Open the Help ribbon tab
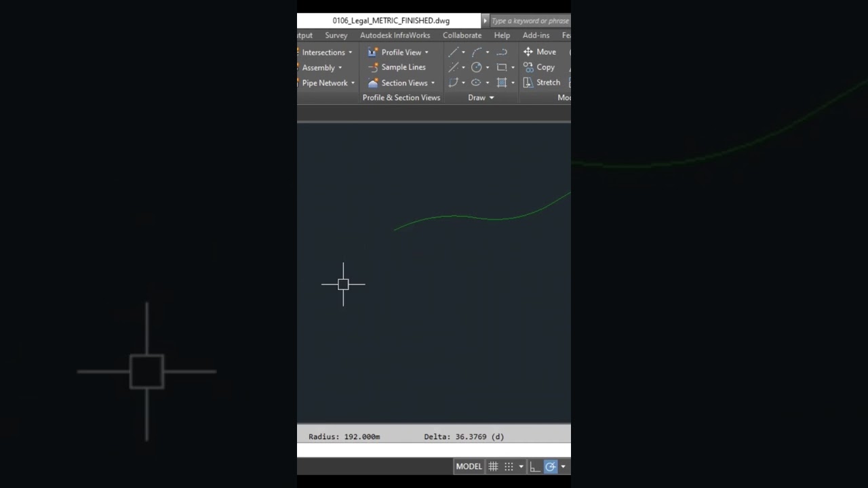The height and width of the screenshot is (488, 868). (x=502, y=35)
